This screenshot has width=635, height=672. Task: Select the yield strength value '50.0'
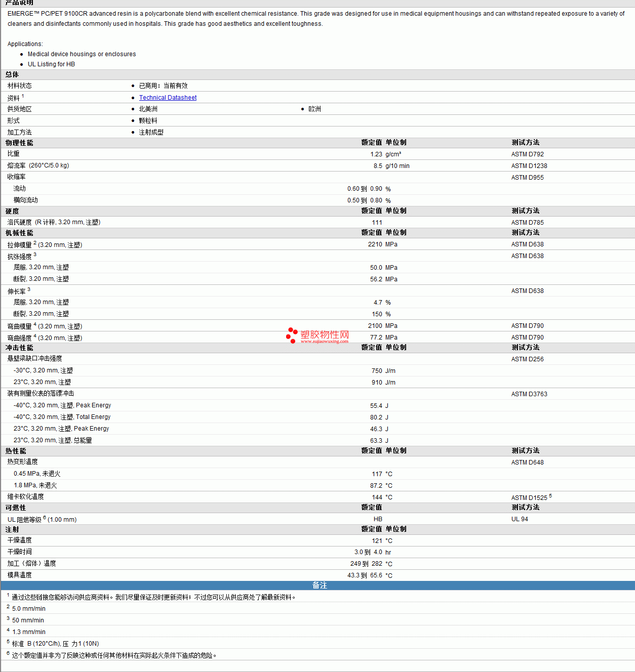[x=376, y=268]
